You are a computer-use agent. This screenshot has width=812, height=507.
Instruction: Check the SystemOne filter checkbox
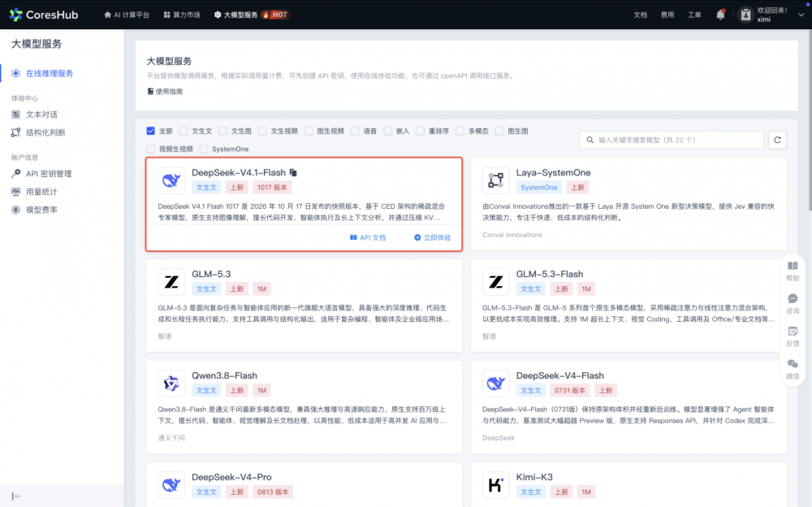(x=204, y=149)
